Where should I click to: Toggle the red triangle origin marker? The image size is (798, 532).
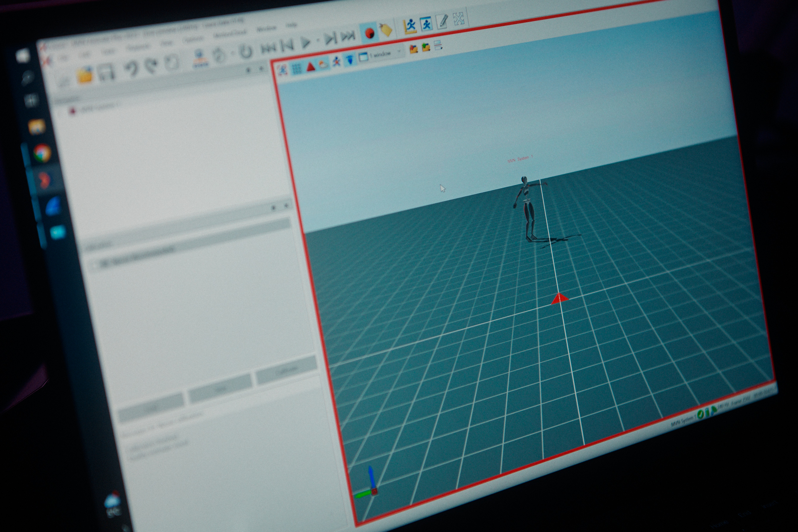click(310, 66)
